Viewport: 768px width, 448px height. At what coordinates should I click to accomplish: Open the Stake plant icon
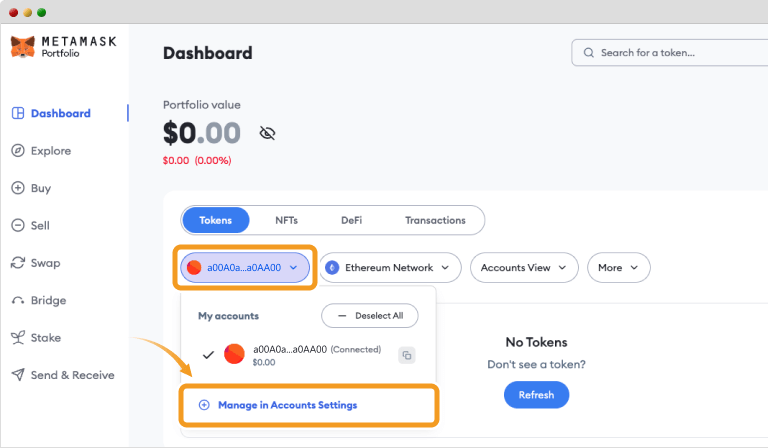(x=18, y=337)
